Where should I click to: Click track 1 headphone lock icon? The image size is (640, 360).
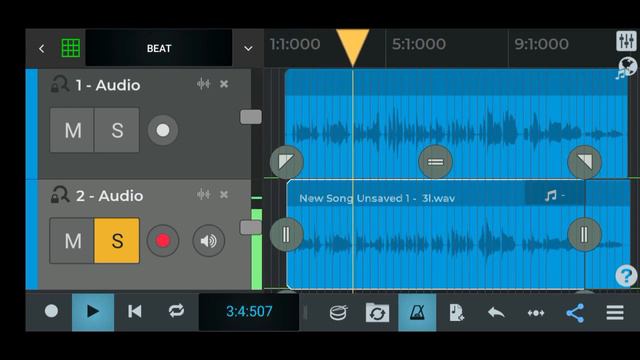coord(60,84)
